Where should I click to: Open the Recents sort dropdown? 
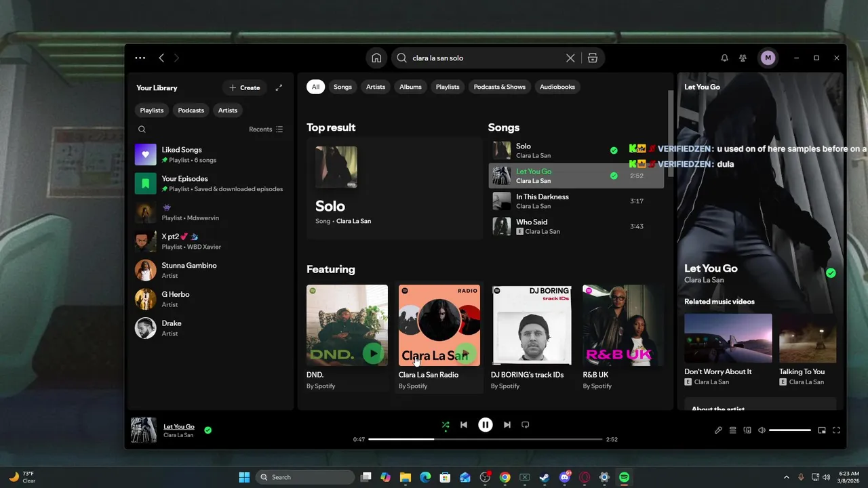pos(266,129)
